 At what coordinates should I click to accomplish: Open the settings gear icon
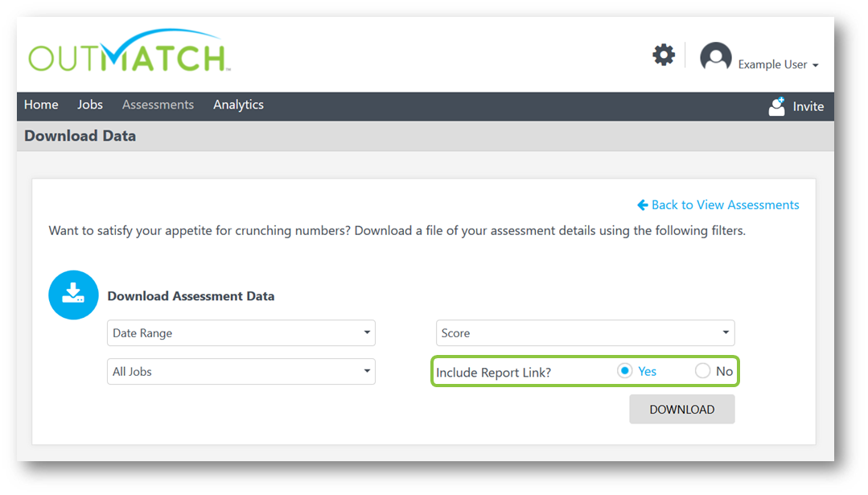tap(663, 54)
